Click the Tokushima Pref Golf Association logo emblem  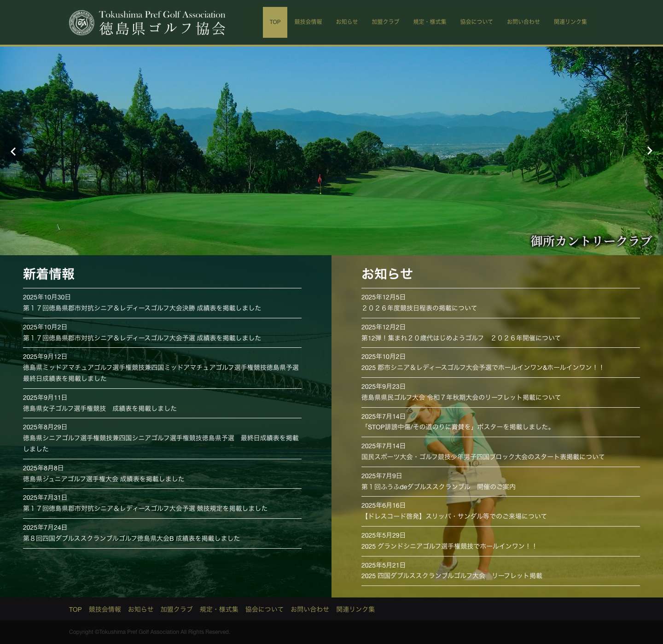pyautogui.click(x=81, y=22)
